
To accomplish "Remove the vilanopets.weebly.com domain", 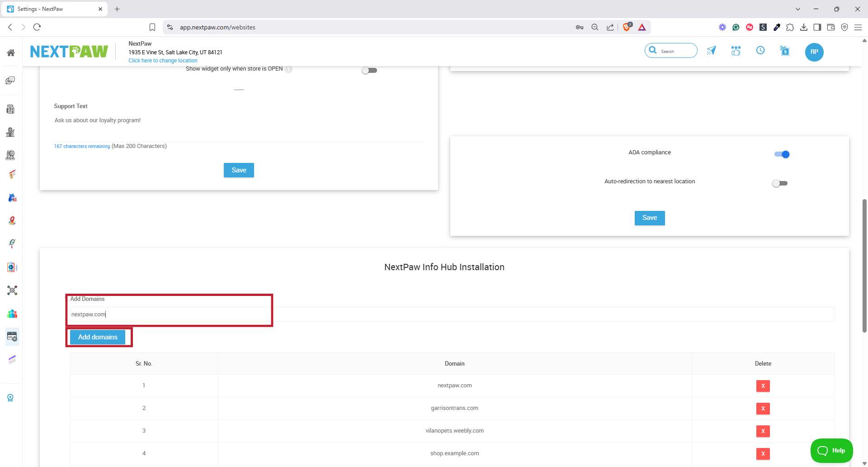I will tap(763, 431).
